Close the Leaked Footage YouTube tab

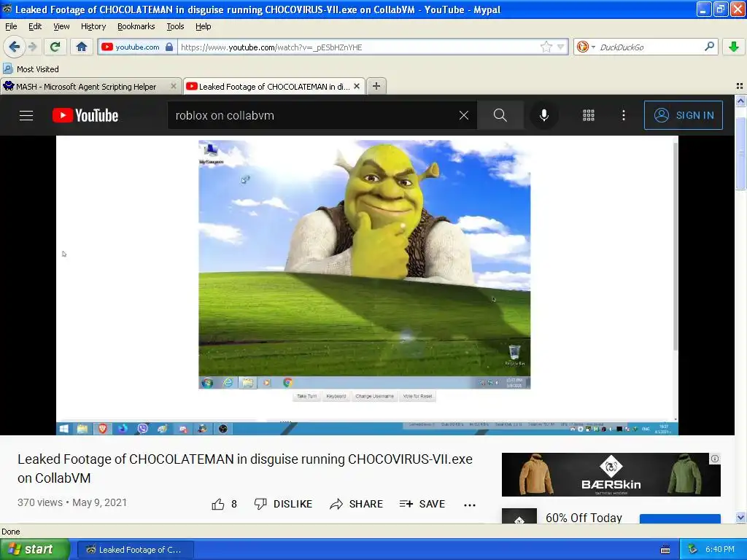[356, 86]
